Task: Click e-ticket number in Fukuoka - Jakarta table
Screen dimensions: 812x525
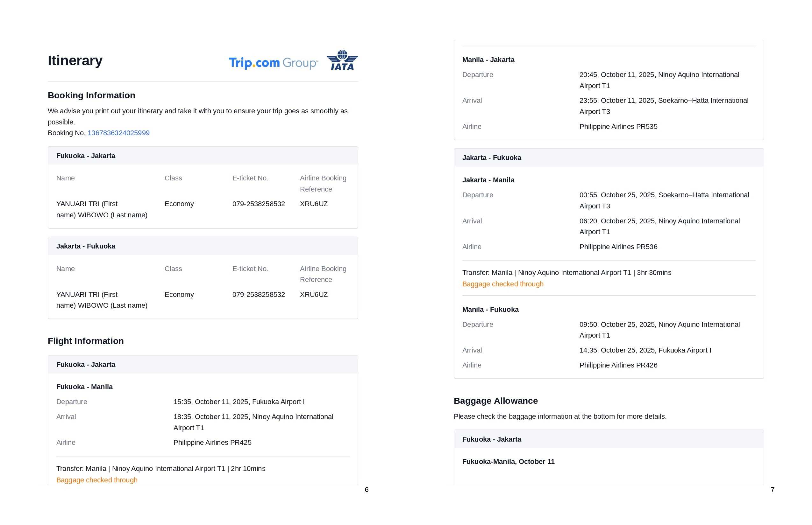Action: click(x=258, y=204)
